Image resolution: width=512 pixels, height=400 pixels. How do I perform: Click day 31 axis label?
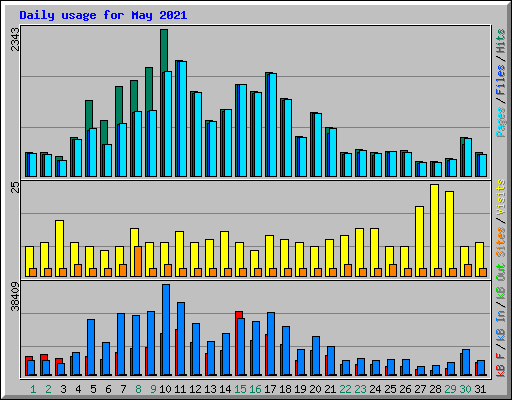point(480,389)
